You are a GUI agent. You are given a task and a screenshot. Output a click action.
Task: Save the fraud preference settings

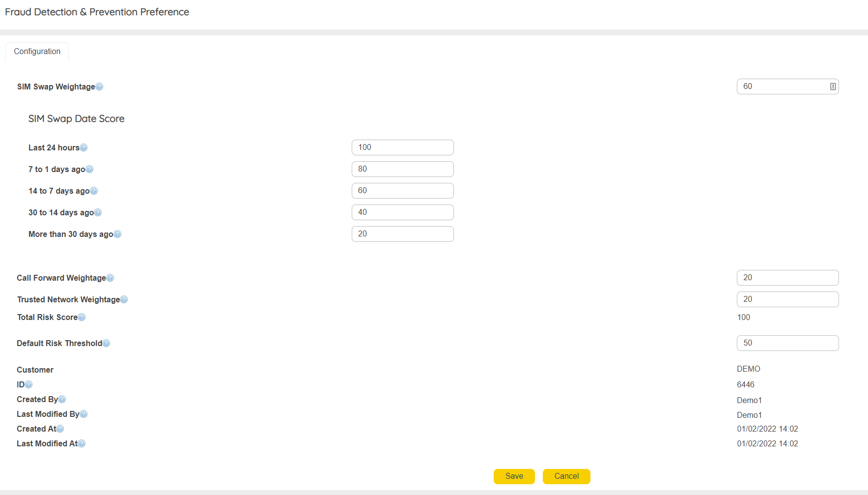[514, 476]
